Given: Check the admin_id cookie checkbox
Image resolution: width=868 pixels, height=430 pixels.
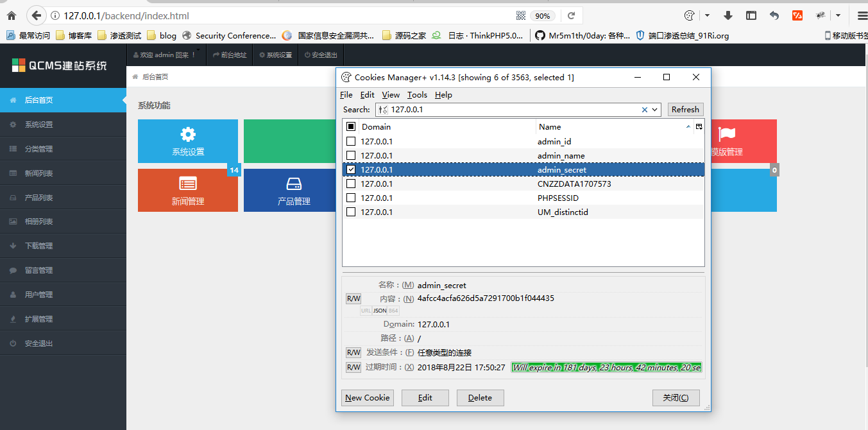Looking at the screenshot, I should (x=351, y=141).
